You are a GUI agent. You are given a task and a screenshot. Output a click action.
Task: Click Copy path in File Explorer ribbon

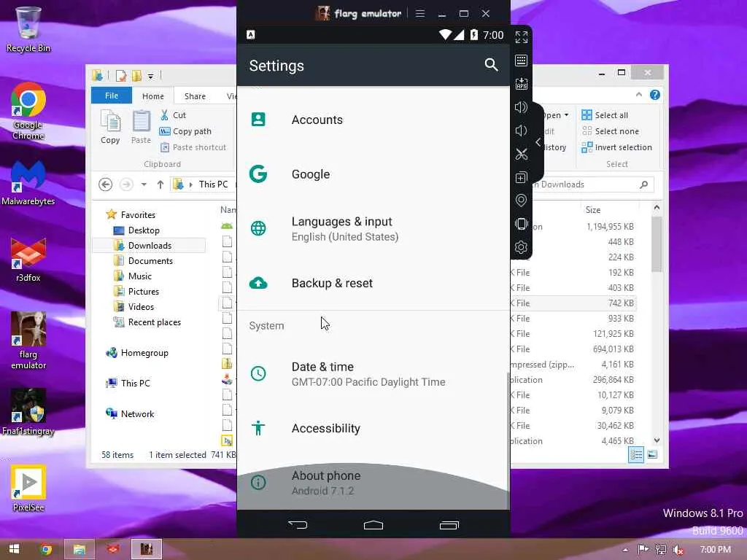pos(186,131)
